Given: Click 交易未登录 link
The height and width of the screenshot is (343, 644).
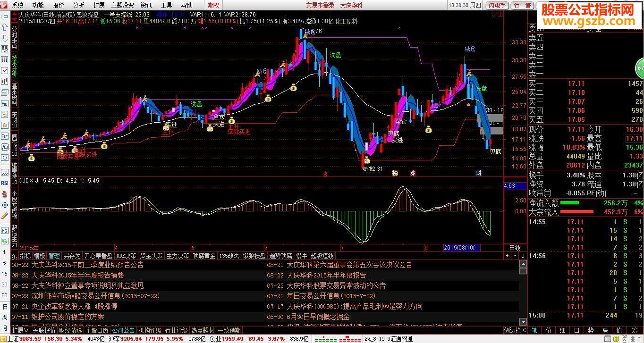Looking at the screenshot, I should [x=320, y=5].
